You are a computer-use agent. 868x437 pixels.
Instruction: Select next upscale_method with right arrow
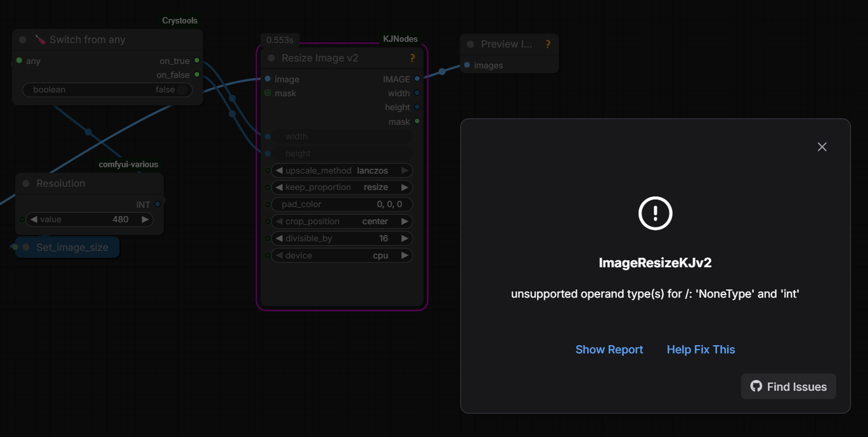click(x=405, y=170)
